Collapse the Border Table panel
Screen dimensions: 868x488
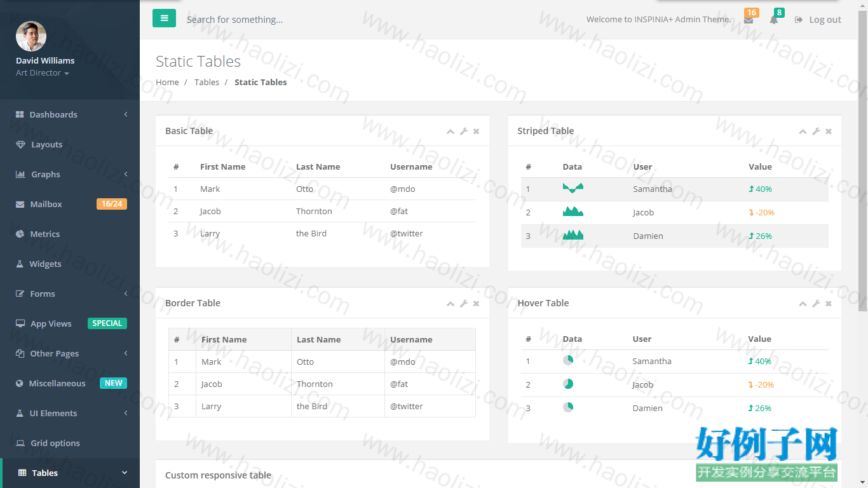click(x=451, y=304)
